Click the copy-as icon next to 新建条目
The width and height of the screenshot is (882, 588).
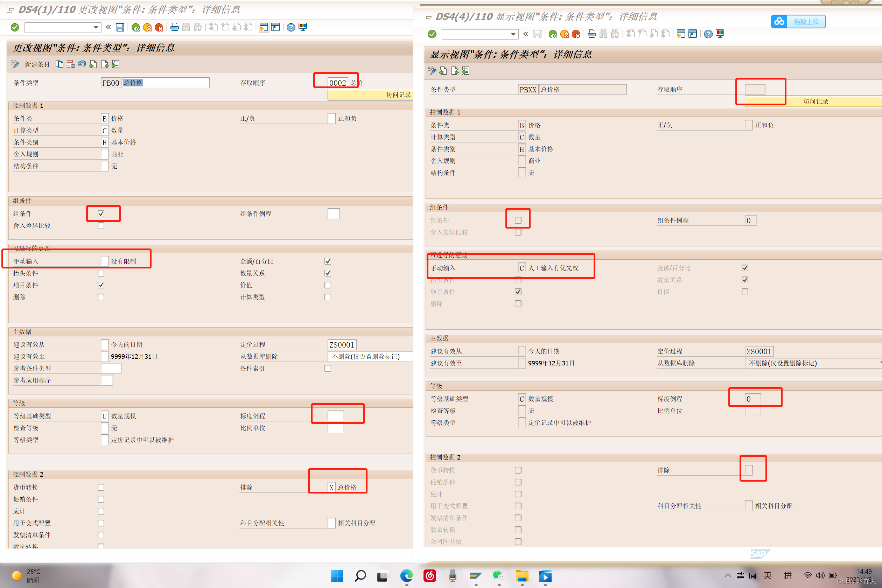pyautogui.click(x=59, y=64)
